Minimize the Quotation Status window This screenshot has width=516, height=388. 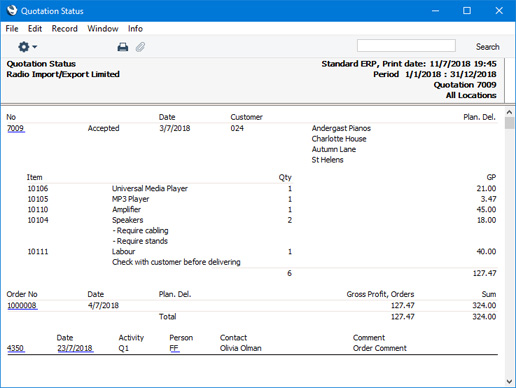[435, 11]
